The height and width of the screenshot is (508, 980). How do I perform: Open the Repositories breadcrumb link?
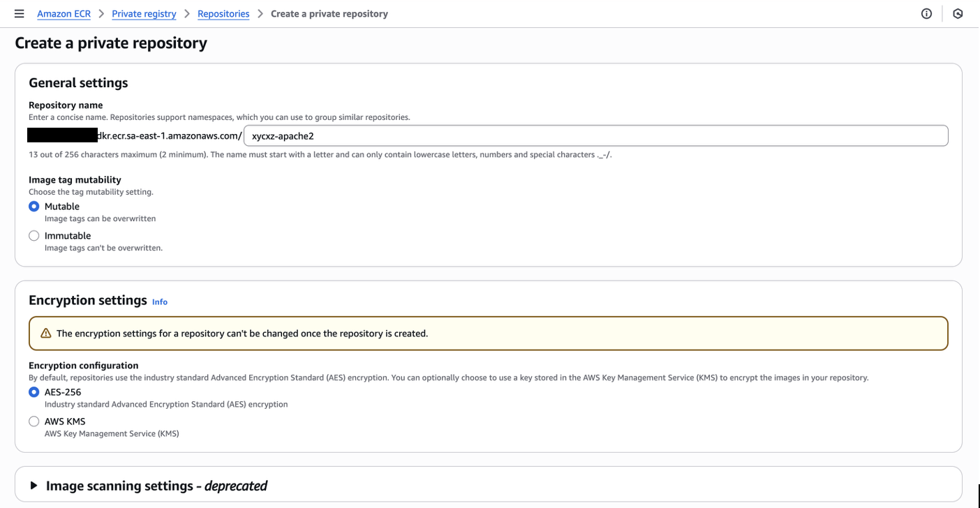pos(223,13)
